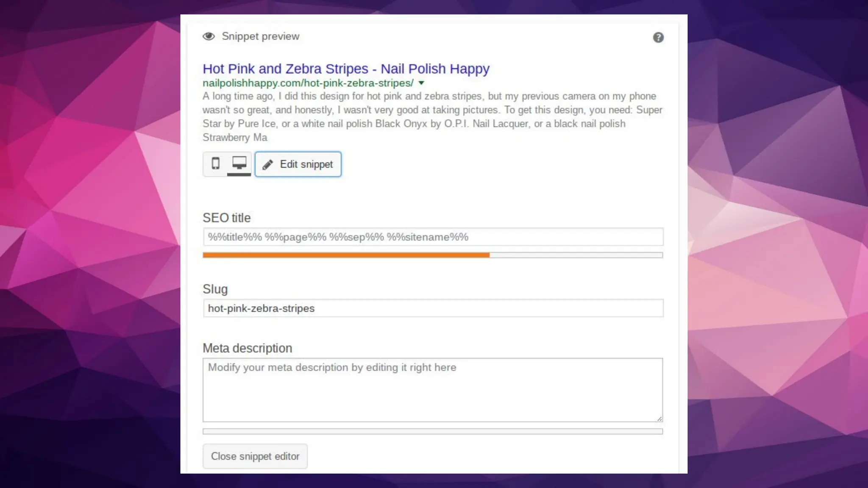The height and width of the screenshot is (488, 868).
Task: Click the Meta description textarea resize handle
Action: (x=659, y=419)
